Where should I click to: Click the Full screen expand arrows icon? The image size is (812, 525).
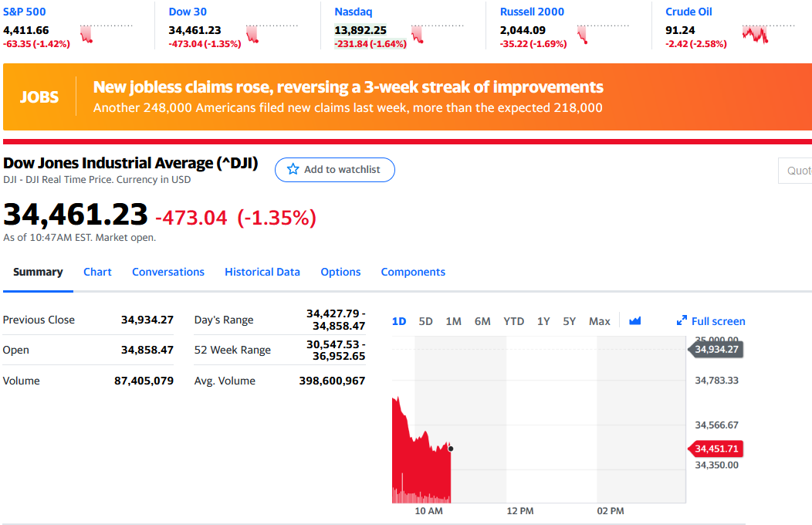[x=682, y=321]
